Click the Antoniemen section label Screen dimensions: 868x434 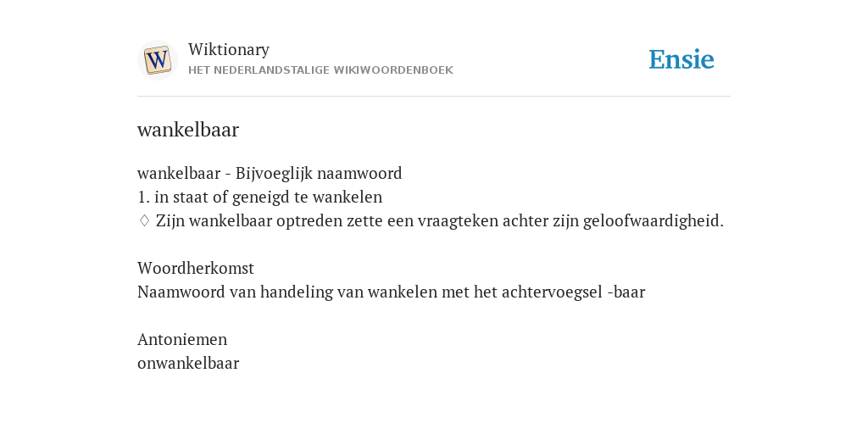click(x=182, y=339)
